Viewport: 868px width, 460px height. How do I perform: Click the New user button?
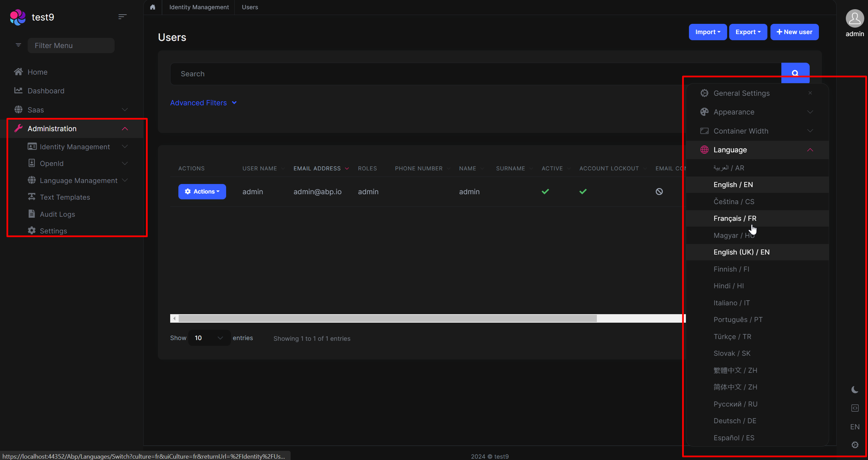click(x=794, y=32)
